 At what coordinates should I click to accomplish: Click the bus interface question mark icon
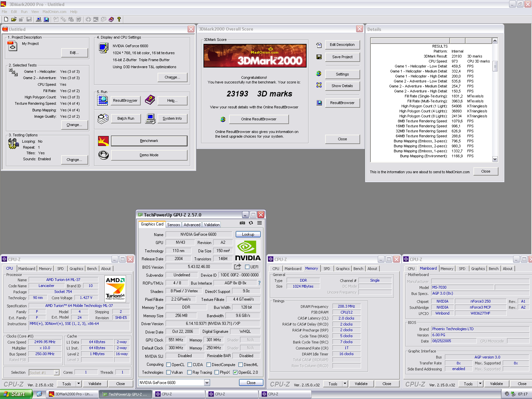pos(259,283)
